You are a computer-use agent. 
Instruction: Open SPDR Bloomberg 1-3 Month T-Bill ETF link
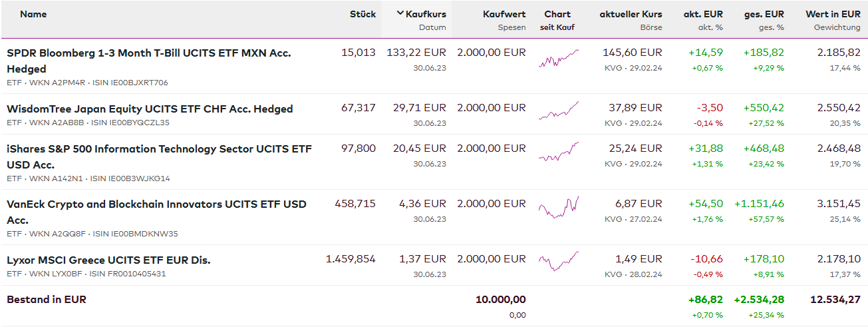(x=148, y=53)
